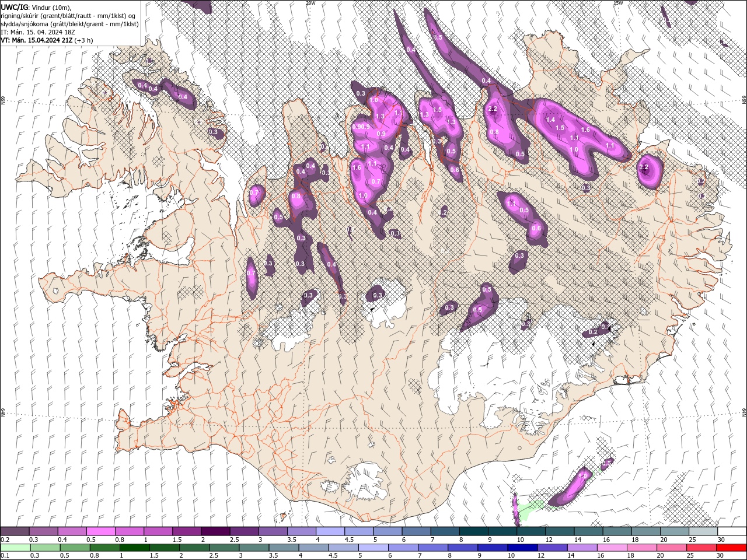Viewport: 747px width, 560px height.
Task: Select the violet 3 snow-scale swatch
Action: pos(273,531)
